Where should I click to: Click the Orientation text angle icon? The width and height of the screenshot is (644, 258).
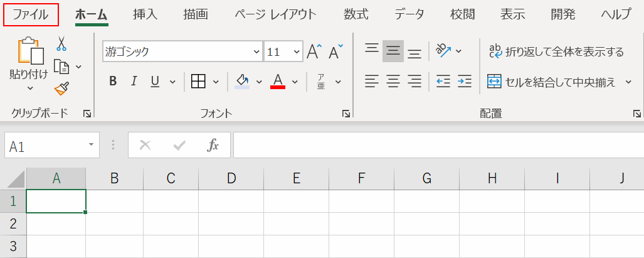coord(443,51)
